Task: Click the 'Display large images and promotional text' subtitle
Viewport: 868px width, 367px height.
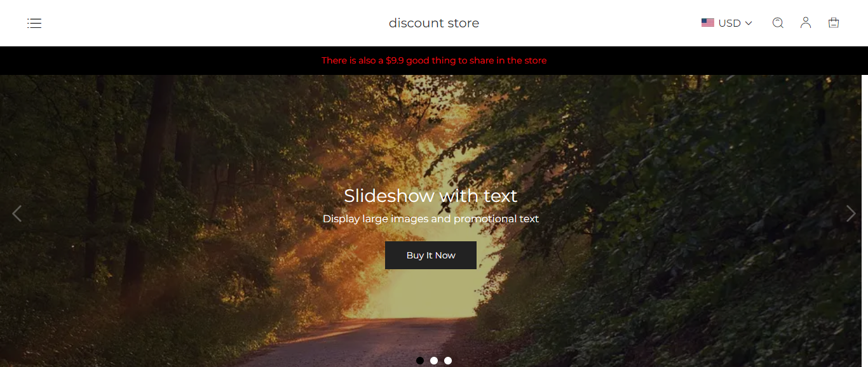Action: pyautogui.click(x=431, y=219)
